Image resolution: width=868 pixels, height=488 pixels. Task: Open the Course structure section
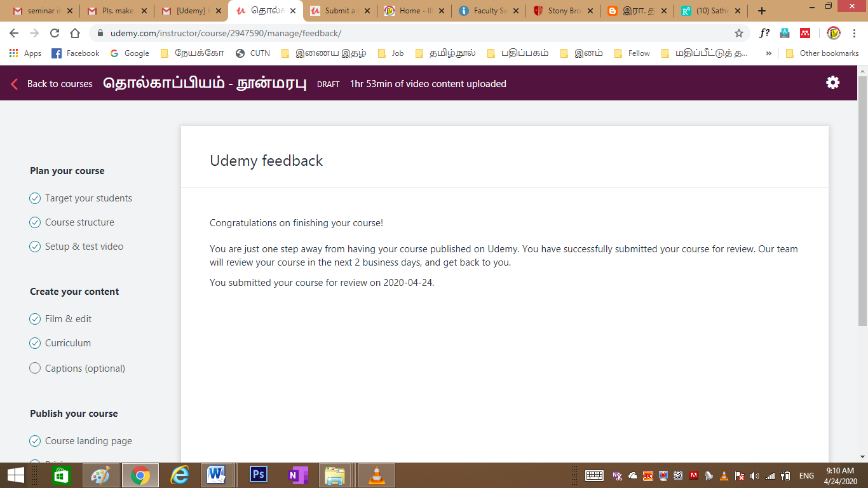pyautogui.click(x=79, y=222)
